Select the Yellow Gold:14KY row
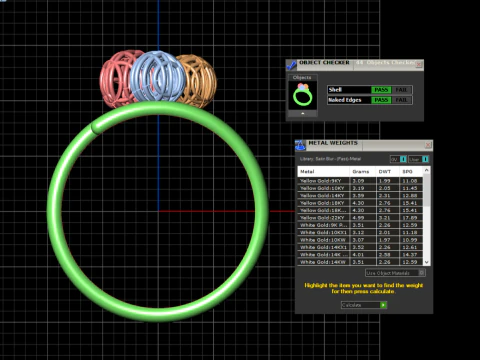 point(360,195)
